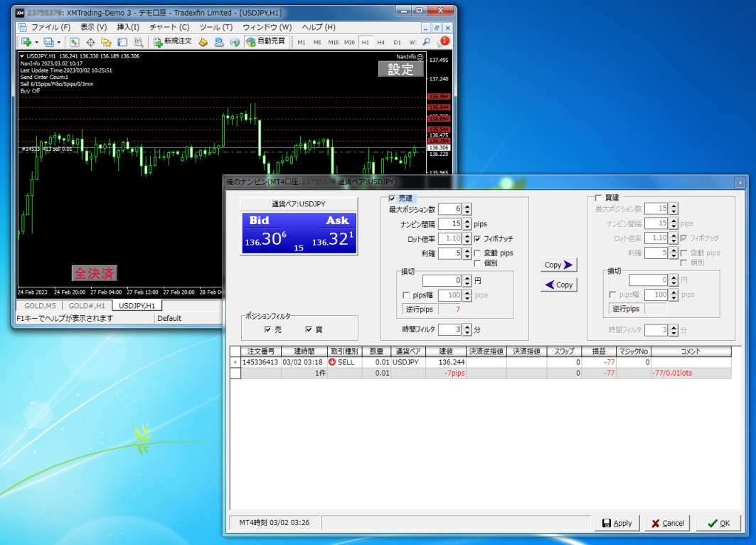
Task: Expand the profiles dropdown arrow in toolbar
Action: coord(59,43)
